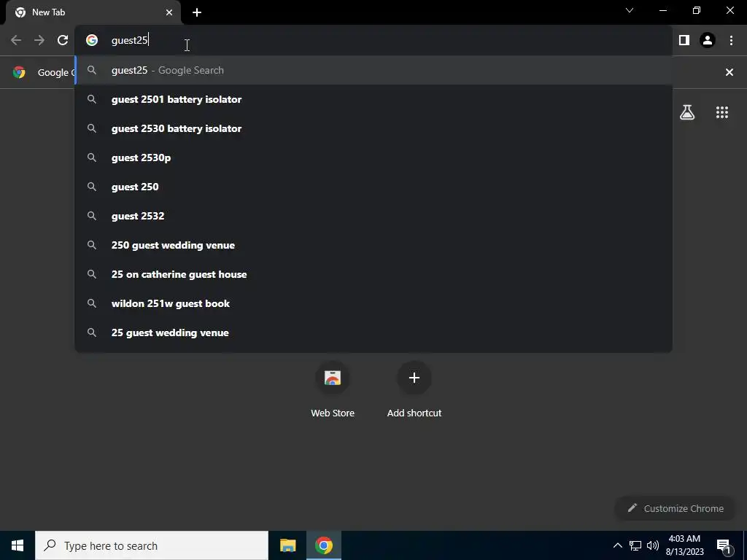Open the notification center icon
The height and width of the screenshot is (560, 747).
pyautogui.click(x=724, y=545)
